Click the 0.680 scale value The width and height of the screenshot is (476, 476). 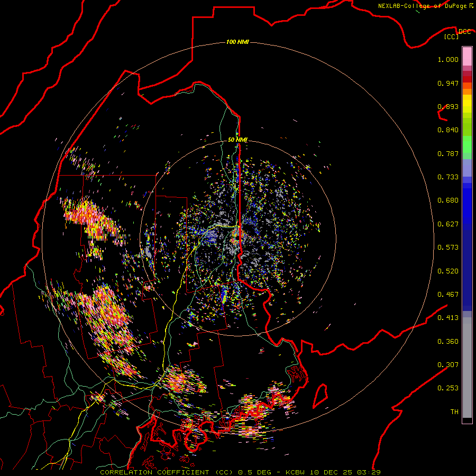448,200
